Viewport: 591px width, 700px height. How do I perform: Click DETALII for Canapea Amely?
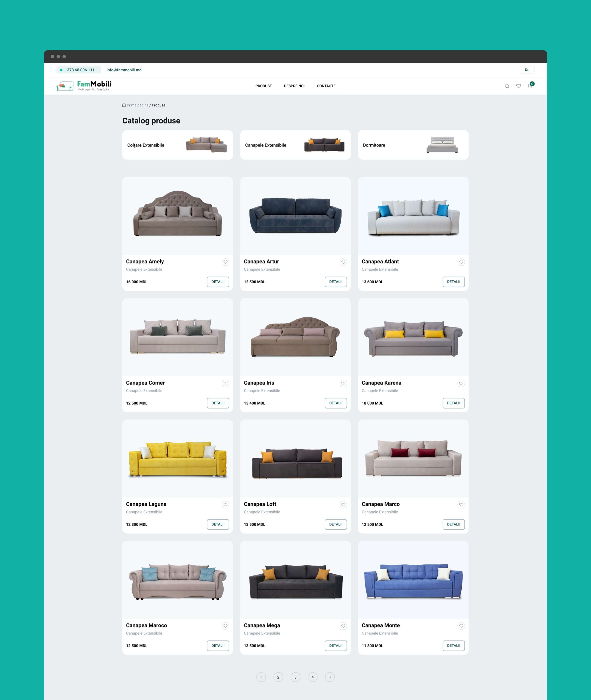tap(218, 282)
